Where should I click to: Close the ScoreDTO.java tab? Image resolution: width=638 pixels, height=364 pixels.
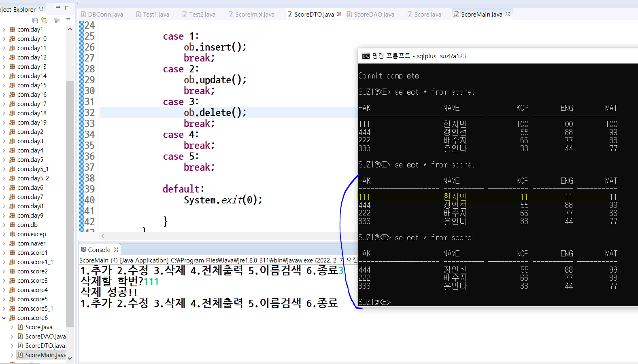click(x=339, y=14)
